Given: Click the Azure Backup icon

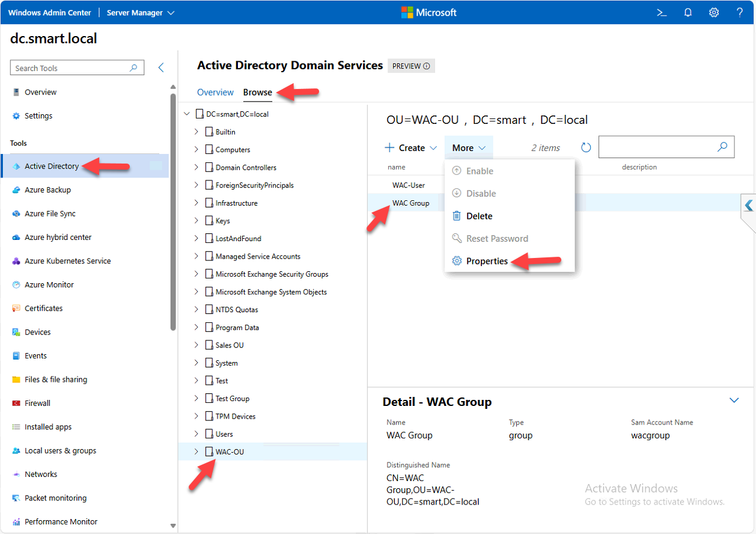Looking at the screenshot, I should [16, 190].
